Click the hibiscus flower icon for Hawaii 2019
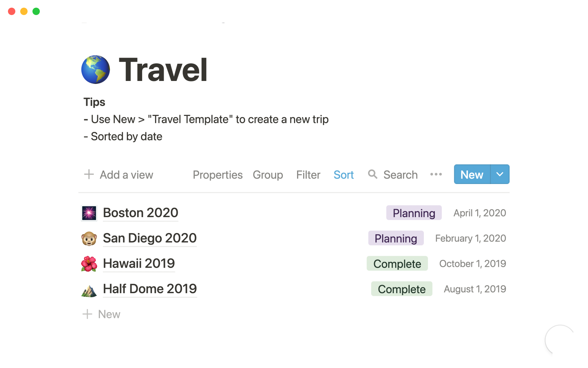The width and height of the screenshot is (588, 368). point(89,264)
